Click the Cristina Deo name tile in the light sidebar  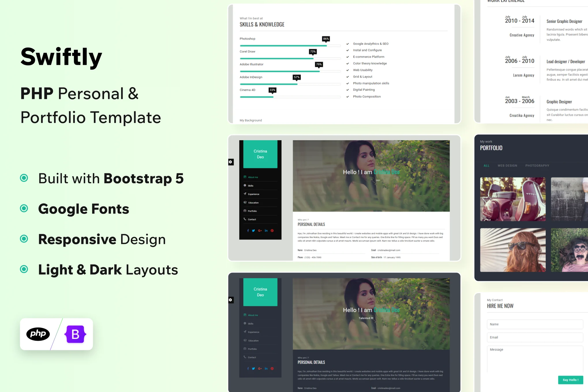pyautogui.click(x=260, y=154)
